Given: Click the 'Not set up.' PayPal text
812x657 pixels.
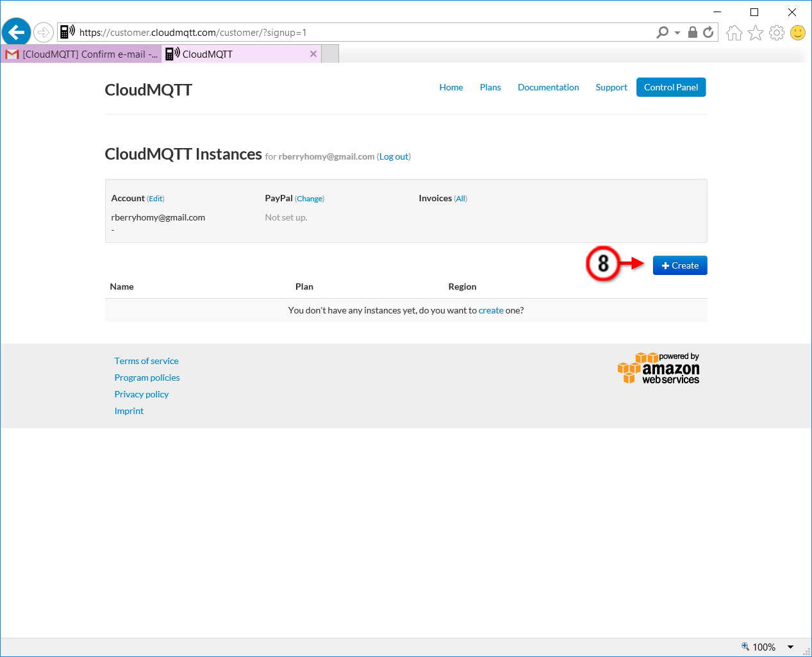Looking at the screenshot, I should pyautogui.click(x=286, y=217).
